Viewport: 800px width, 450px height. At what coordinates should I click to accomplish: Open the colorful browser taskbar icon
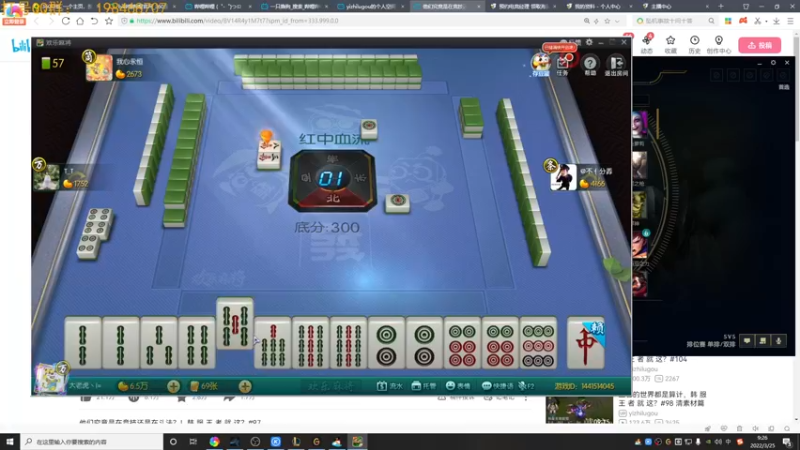pos(214,441)
